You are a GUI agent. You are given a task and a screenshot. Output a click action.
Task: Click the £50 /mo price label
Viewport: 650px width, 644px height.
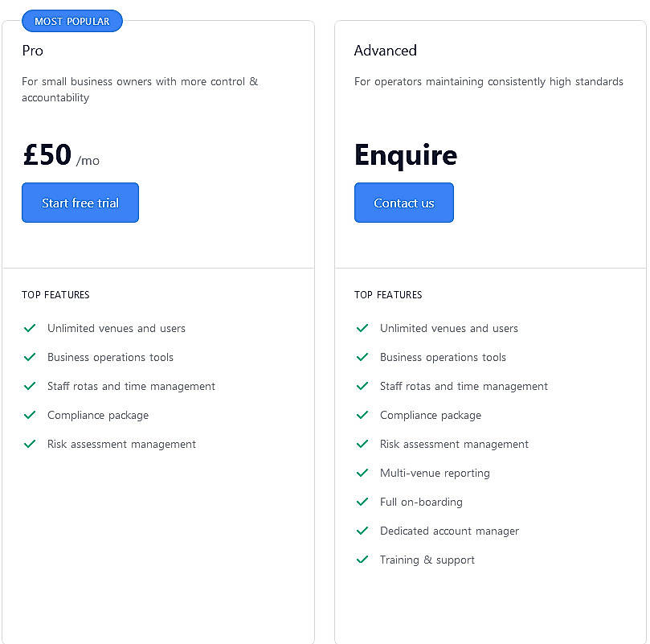pyautogui.click(x=60, y=155)
